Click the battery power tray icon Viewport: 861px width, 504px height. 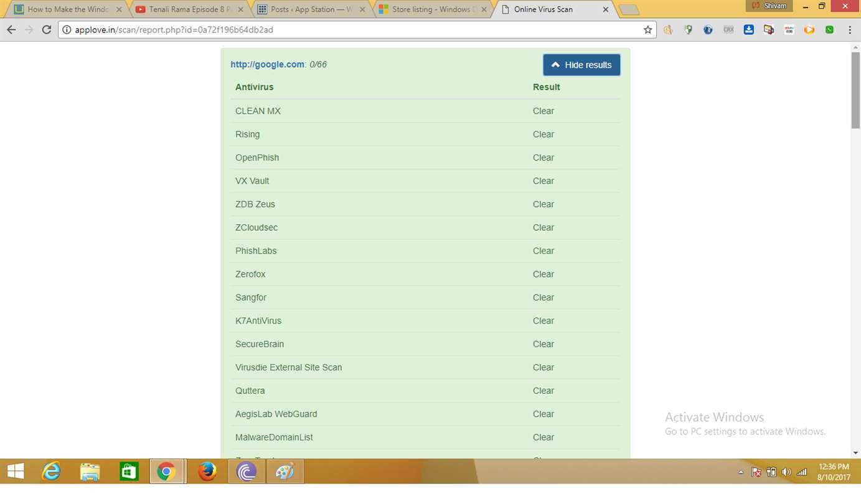pyautogui.click(x=771, y=472)
